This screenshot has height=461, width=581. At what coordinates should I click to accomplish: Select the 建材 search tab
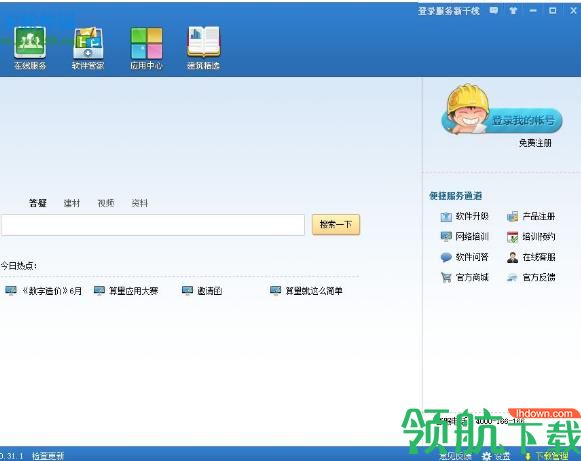(x=72, y=203)
